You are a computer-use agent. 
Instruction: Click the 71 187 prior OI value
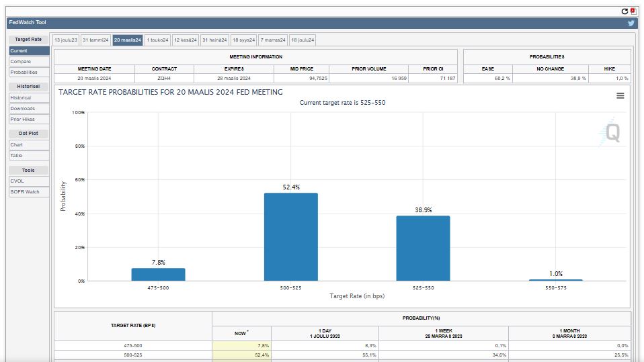448,78
